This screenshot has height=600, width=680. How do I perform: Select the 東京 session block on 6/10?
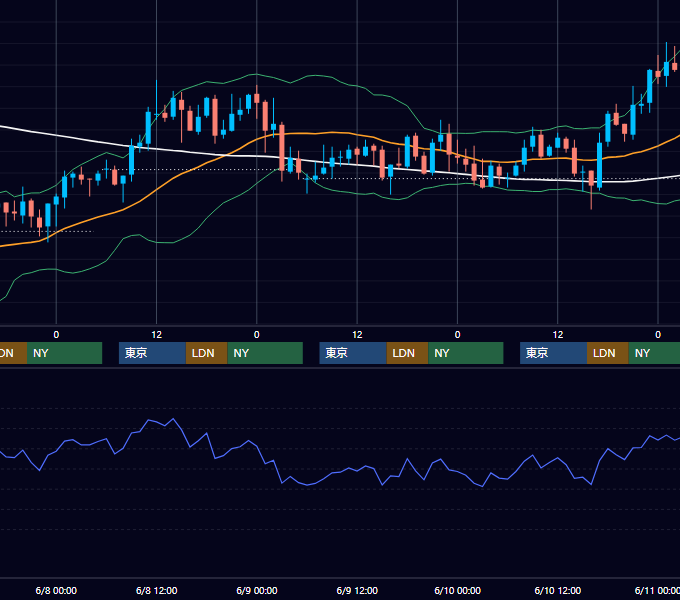[553, 353]
